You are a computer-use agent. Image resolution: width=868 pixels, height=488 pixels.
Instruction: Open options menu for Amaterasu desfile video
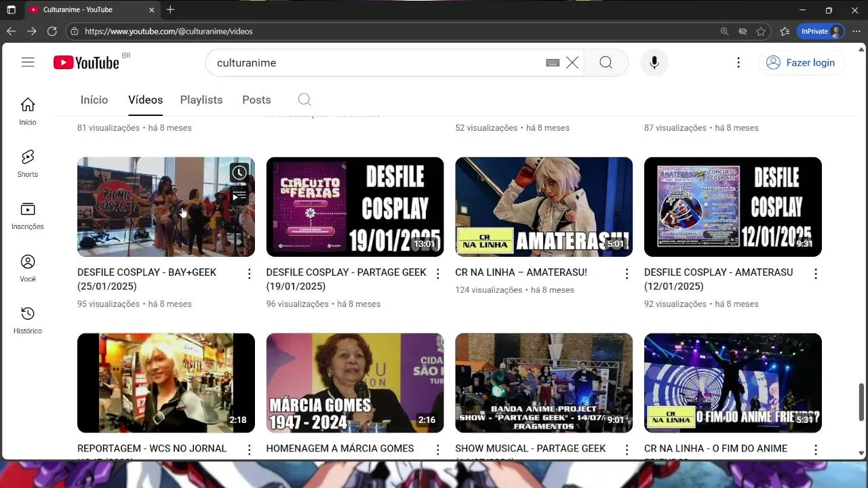[x=816, y=274]
